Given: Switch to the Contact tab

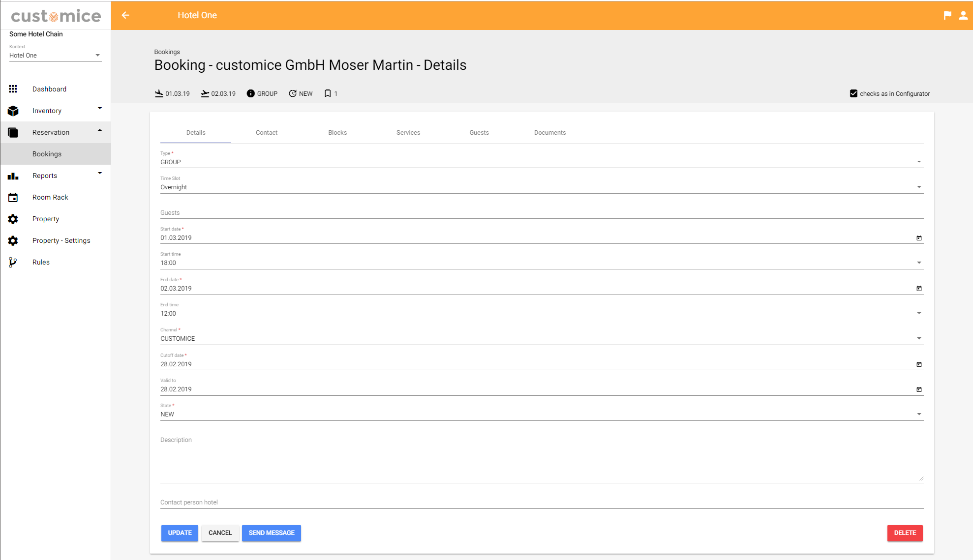Looking at the screenshot, I should click(x=267, y=133).
